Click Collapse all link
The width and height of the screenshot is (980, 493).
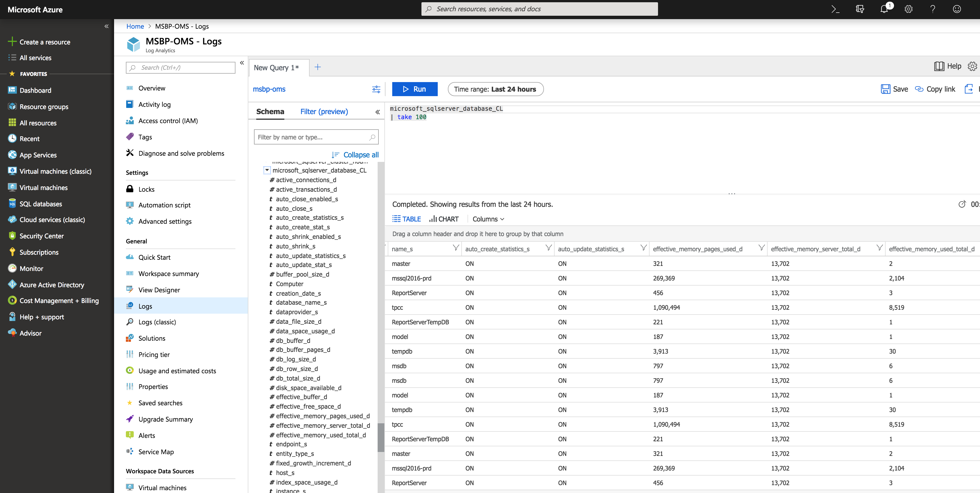click(x=361, y=155)
